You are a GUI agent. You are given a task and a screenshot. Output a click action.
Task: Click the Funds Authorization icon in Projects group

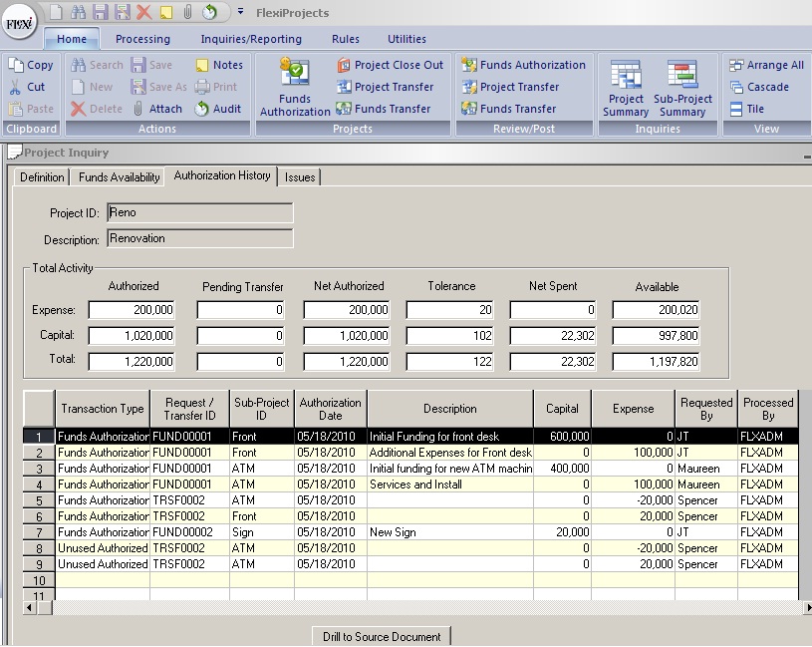[294, 88]
